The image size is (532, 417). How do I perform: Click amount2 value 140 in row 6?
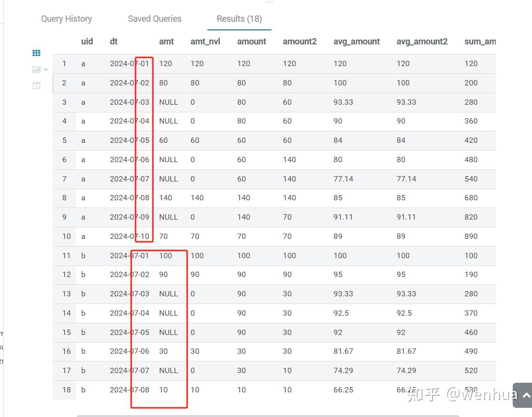point(289,160)
